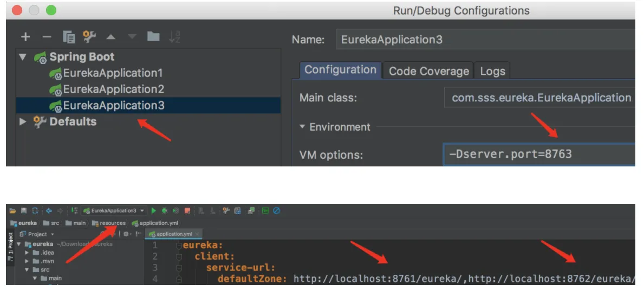Save all with the floppy disk icon
The height and width of the screenshot is (290, 644).
[24, 211]
